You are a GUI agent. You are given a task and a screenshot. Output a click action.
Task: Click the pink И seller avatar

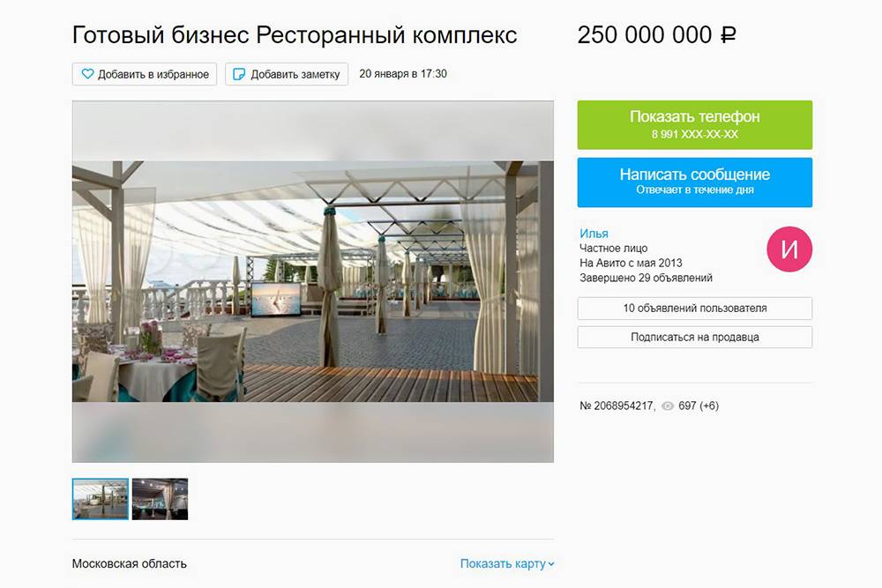click(789, 249)
